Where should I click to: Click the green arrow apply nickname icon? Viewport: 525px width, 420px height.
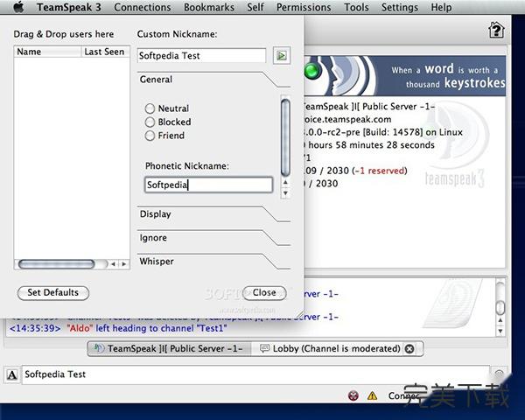click(282, 56)
